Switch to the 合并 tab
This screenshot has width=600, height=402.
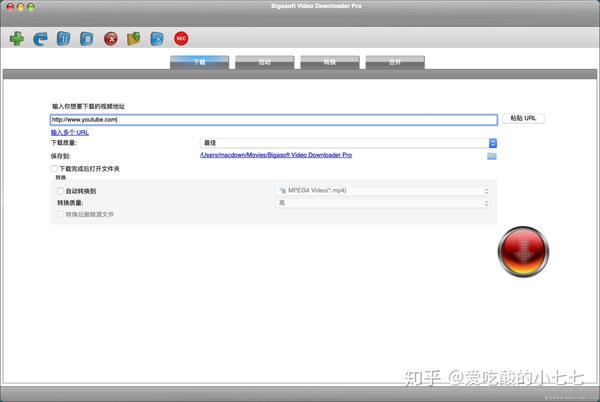click(x=395, y=62)
